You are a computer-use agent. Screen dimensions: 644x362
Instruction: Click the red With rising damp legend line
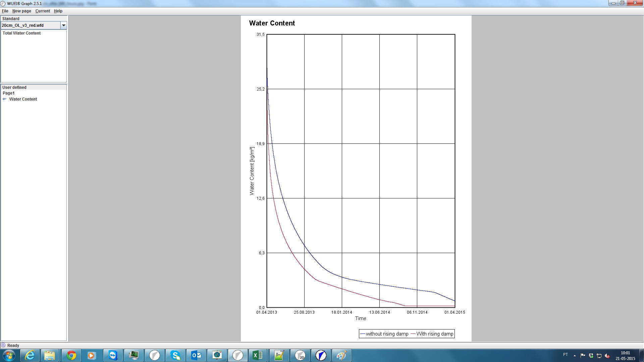click(x=413, y=334)
